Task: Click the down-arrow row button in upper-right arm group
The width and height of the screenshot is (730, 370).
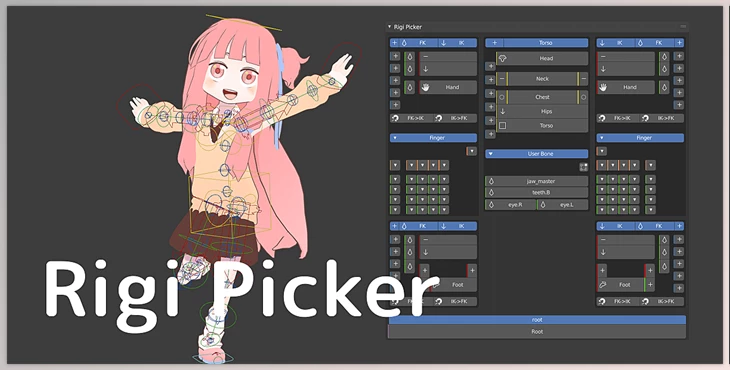Action: [x=626, y=69]
